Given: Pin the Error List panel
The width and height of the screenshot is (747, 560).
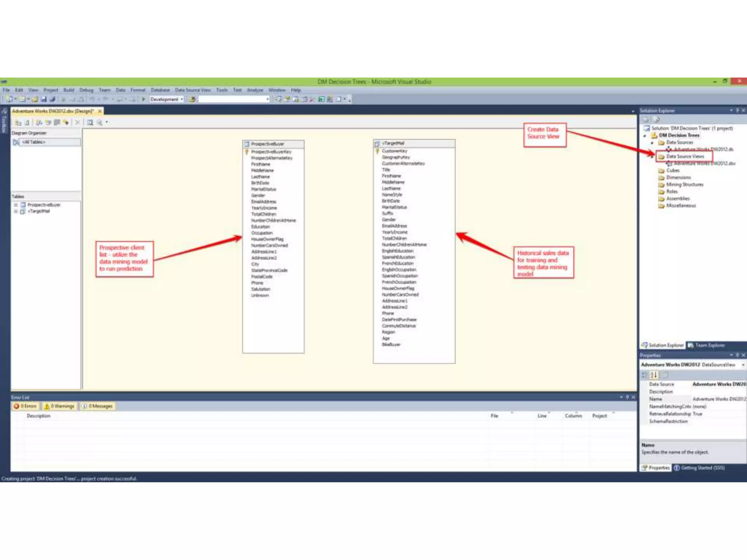Looking at the screenshot, I should pyautogui.click(x=627, y=397).
